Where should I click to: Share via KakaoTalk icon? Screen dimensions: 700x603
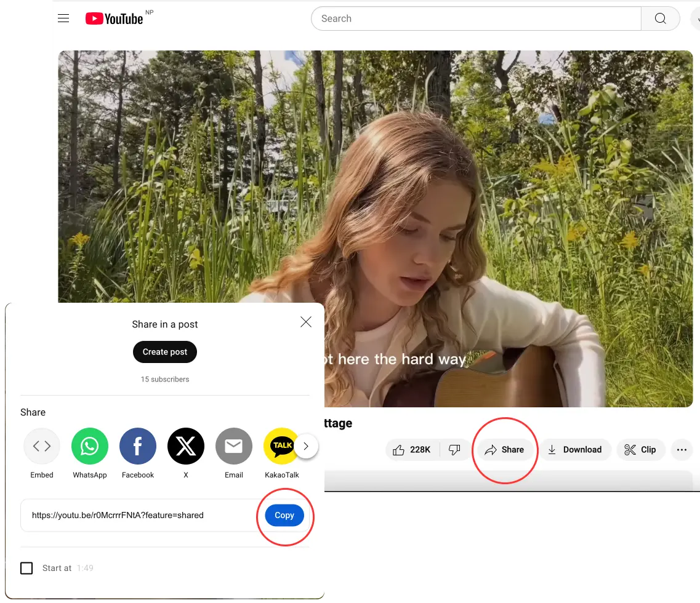280,446
